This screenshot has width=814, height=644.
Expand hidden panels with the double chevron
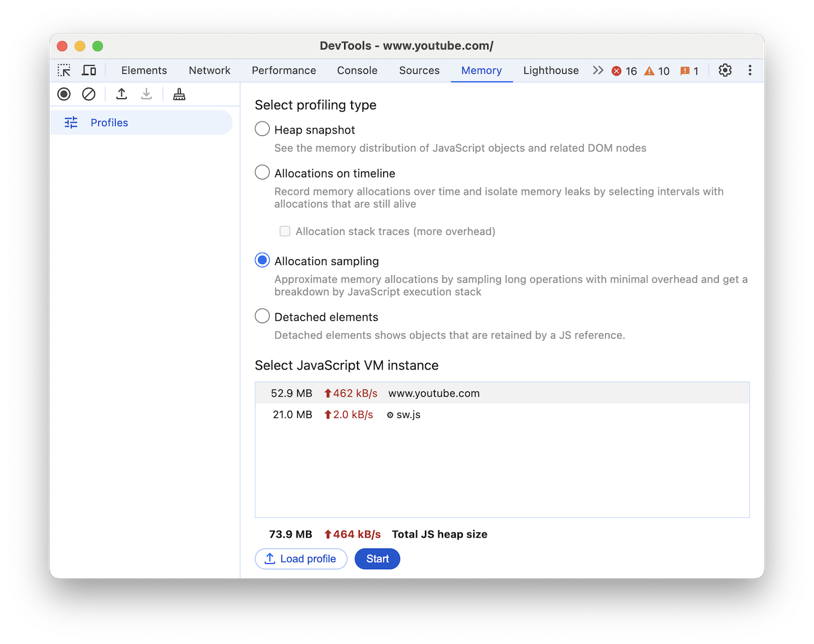tap(598, 70)
